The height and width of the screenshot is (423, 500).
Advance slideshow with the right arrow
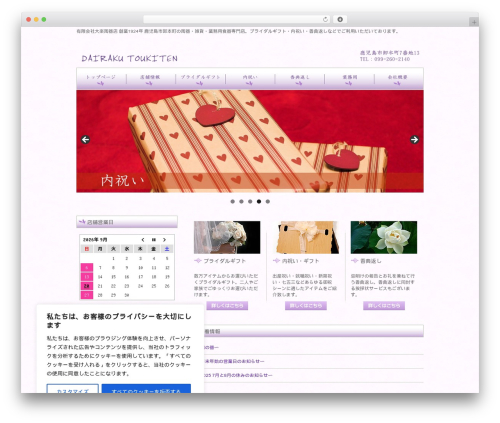point(414,140)
